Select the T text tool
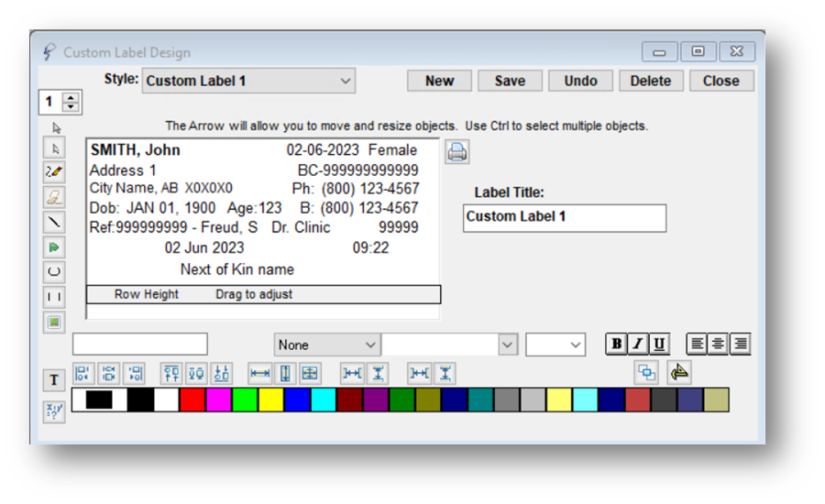 pyautogui.click(x=54, y=380)
